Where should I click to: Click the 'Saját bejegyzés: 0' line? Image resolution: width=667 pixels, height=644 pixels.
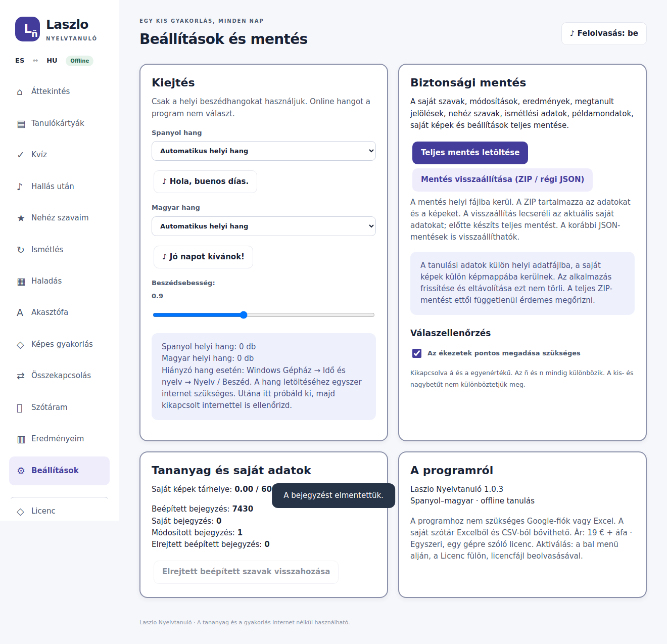[x=186, y=521]
